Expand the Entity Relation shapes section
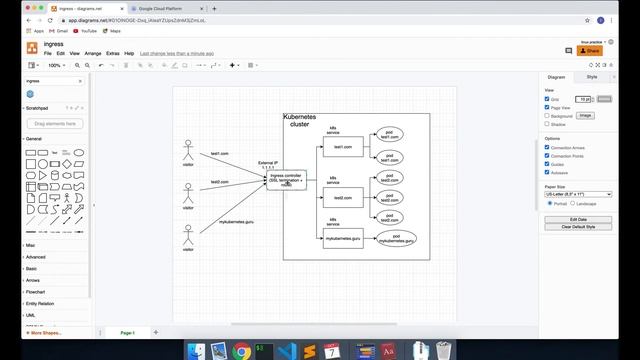The image size is (640, 360). point(40,304)
